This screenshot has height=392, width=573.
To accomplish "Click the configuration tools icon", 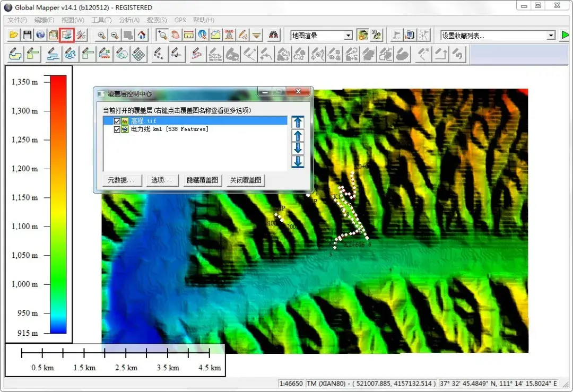I will (81, 35).
